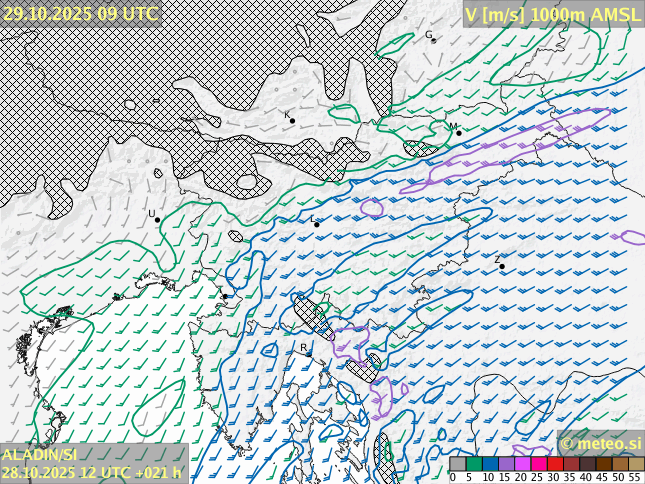Select the station dot labeled M

click(x=459, y=132)
